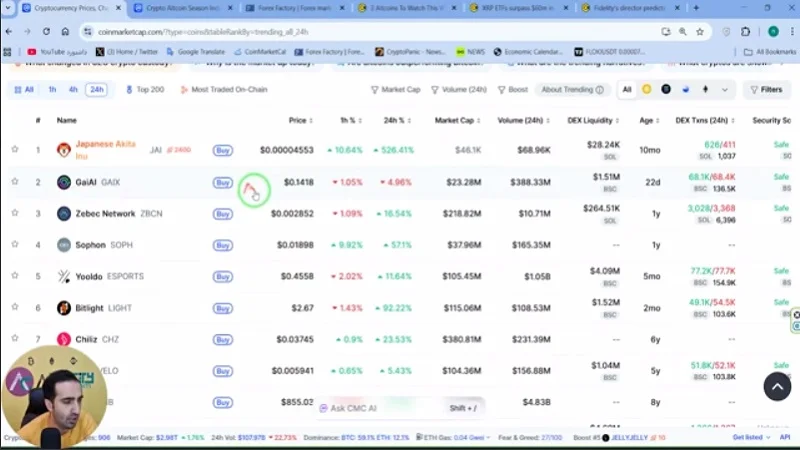Click the Japanese Akita Inu coin logo
Image resolution: width=800 pixels, height=450 pixels.
click(x=64, y=150)
